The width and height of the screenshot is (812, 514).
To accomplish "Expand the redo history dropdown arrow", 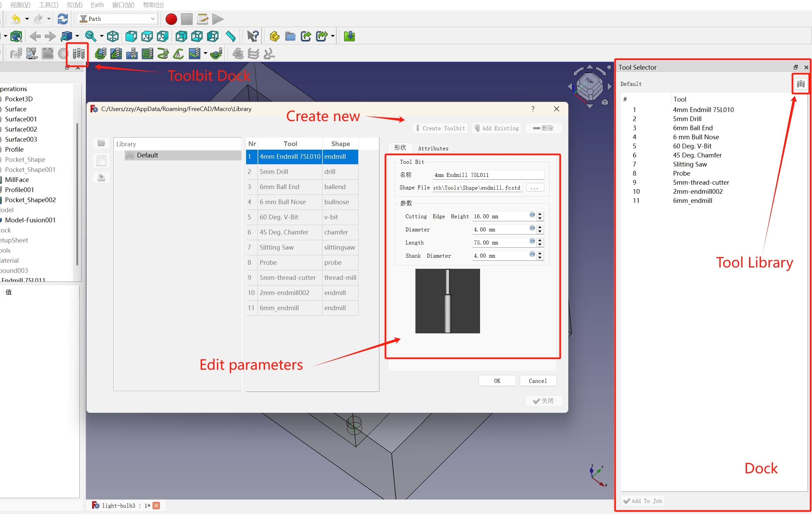I will (x=49, y=19).
